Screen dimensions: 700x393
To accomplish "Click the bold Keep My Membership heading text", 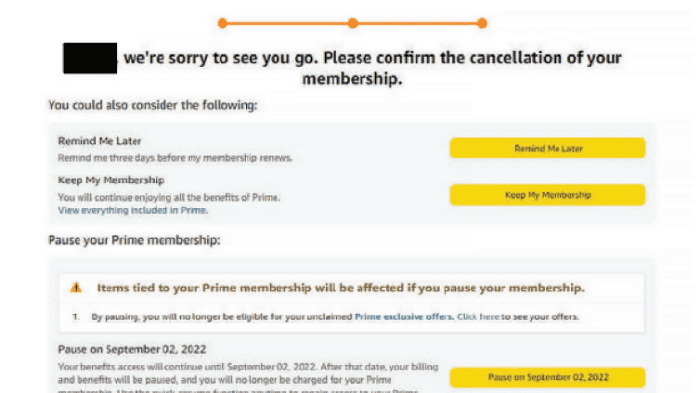I will [x=111, y=180].
